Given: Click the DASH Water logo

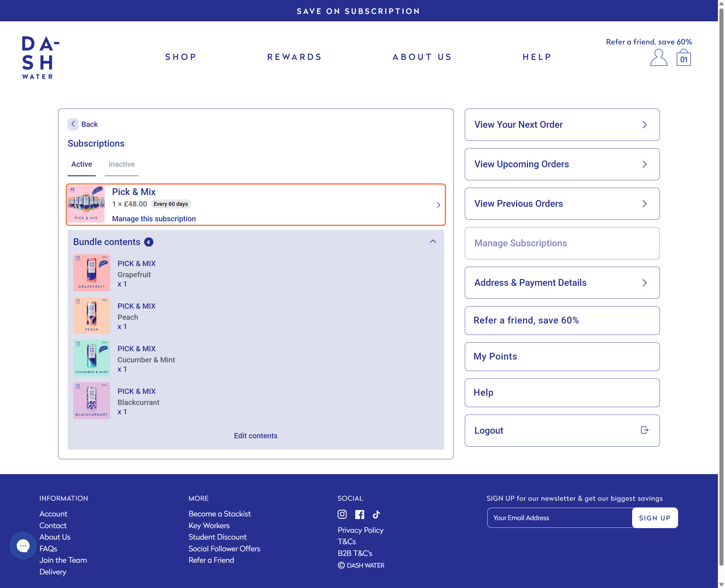Looking at the screenshot, I should (x=40, y=58).
